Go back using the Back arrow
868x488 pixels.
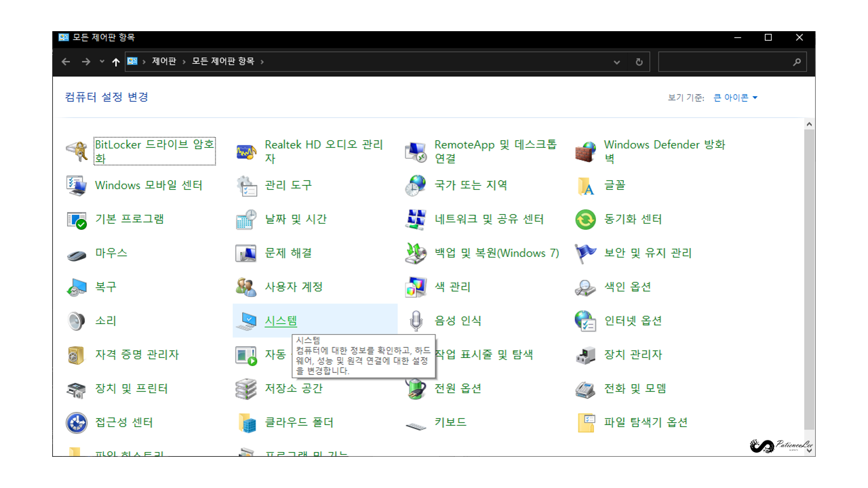66,62
